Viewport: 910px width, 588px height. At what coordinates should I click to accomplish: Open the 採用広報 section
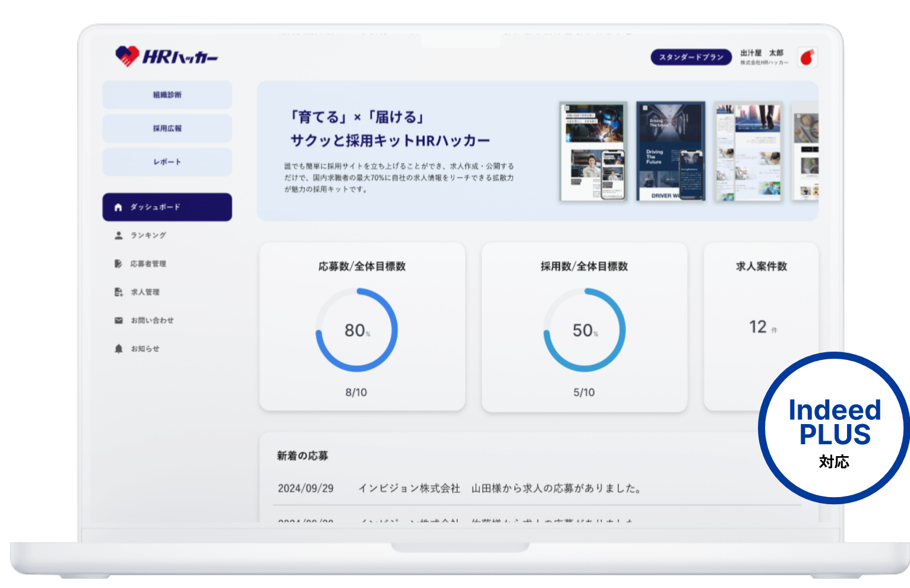167,128
